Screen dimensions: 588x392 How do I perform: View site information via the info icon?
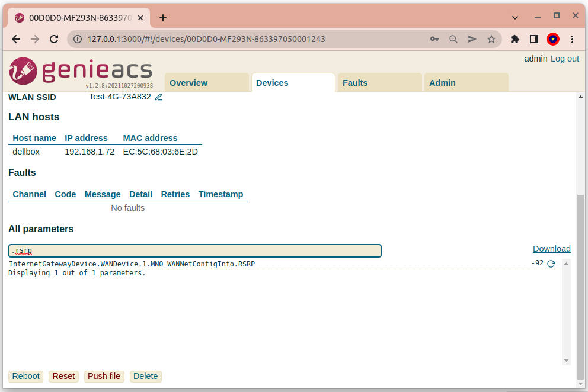click(77, 39)
